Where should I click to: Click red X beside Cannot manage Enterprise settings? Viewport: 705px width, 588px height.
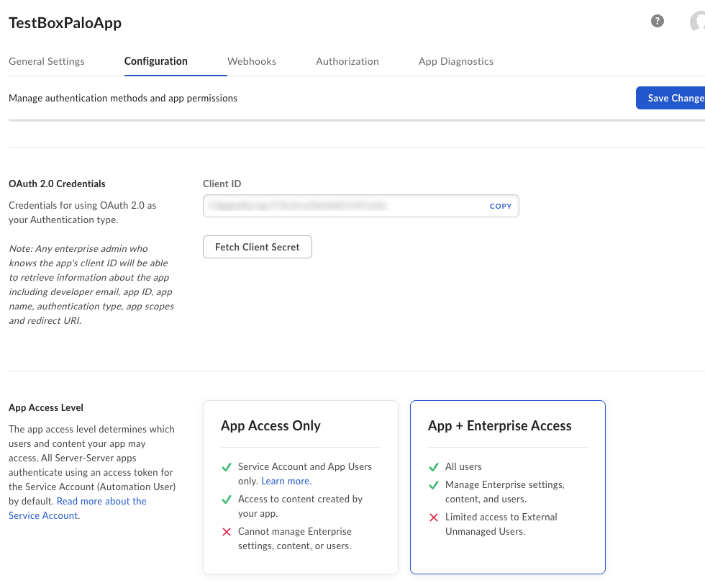(x=226, y=532)
